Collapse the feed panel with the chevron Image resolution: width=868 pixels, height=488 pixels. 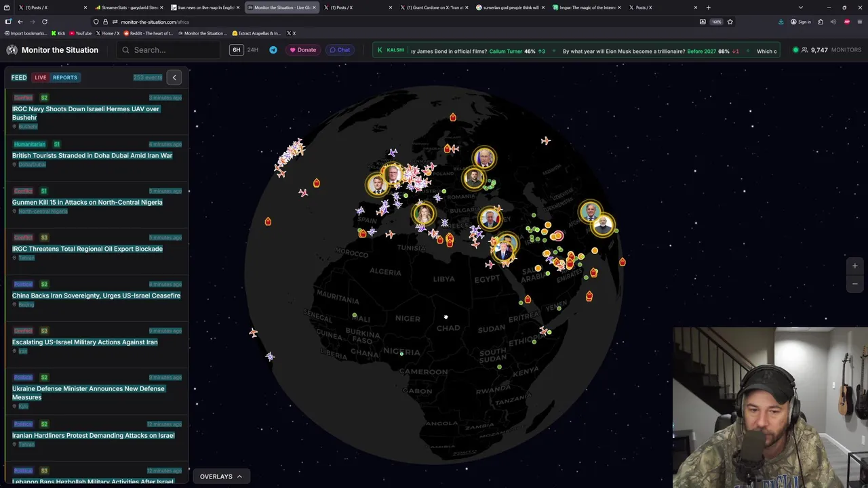[174, 77]
